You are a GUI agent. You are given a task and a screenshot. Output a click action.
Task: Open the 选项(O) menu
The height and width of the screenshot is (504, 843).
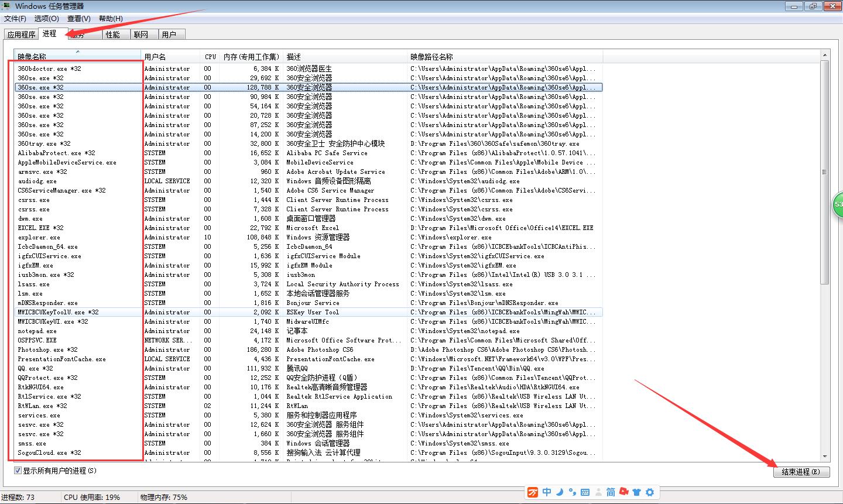point(46,18)
